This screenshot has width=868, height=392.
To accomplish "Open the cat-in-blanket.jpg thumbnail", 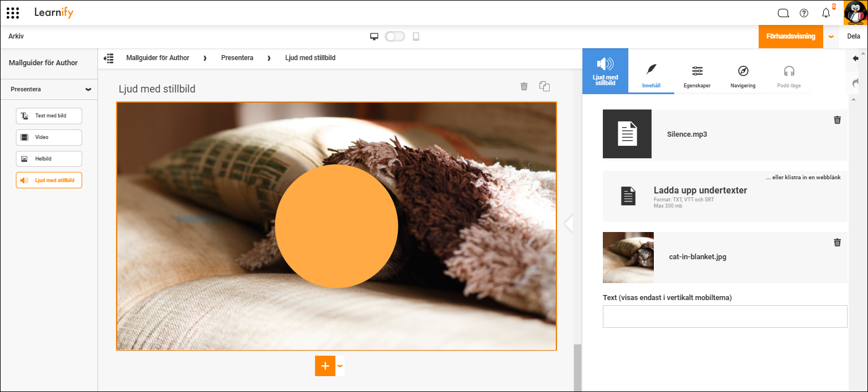I will tap(628, 258).
